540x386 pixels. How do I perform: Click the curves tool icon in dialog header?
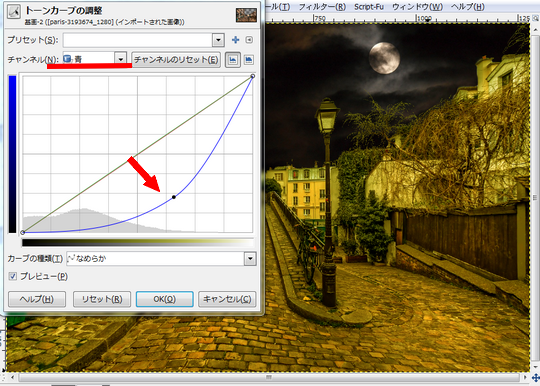(x=14, y=12)
